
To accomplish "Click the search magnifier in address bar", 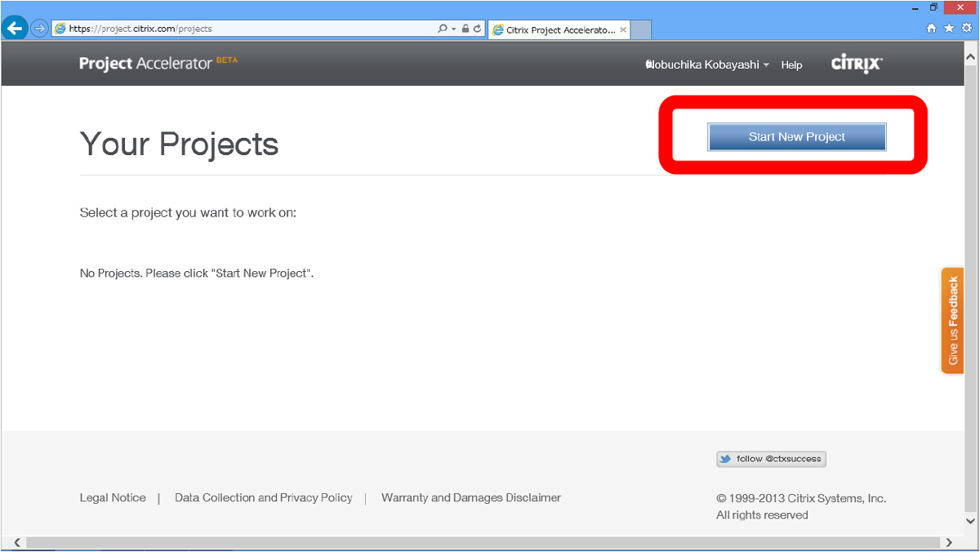I will coord(443,29).
